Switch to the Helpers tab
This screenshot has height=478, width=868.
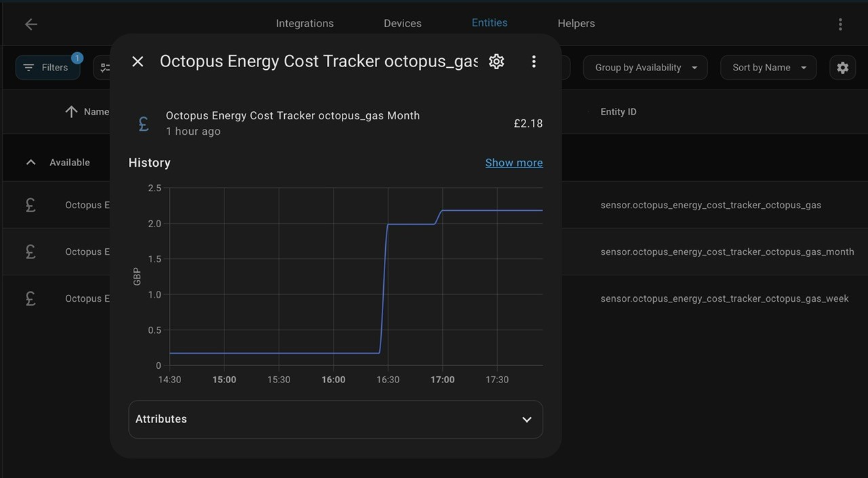pyautogui.click(x=576, y=23)
